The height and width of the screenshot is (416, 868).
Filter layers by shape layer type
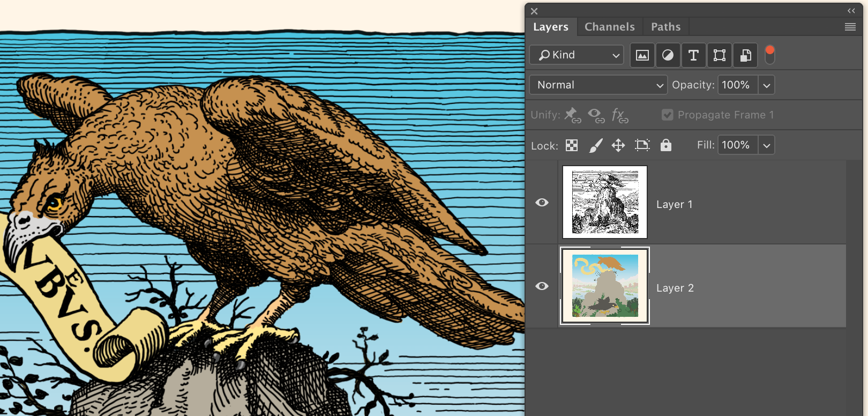720,55
